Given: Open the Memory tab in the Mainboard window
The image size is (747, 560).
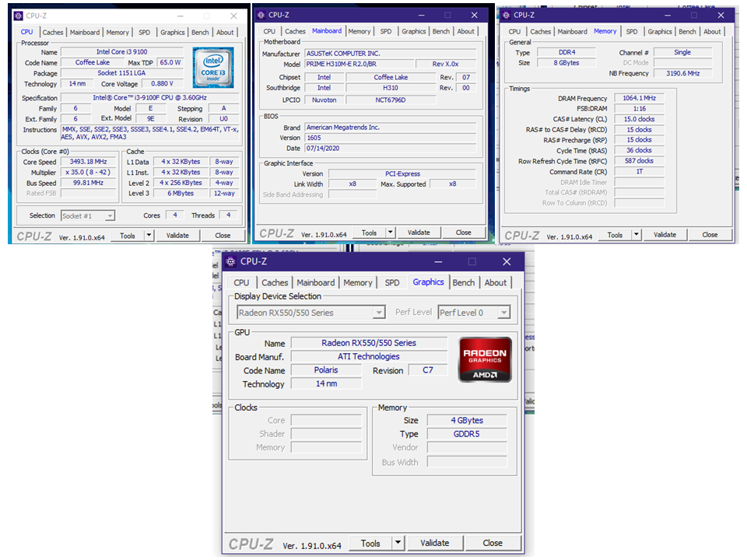Looking at the screenshot, I should click(359, 31).
